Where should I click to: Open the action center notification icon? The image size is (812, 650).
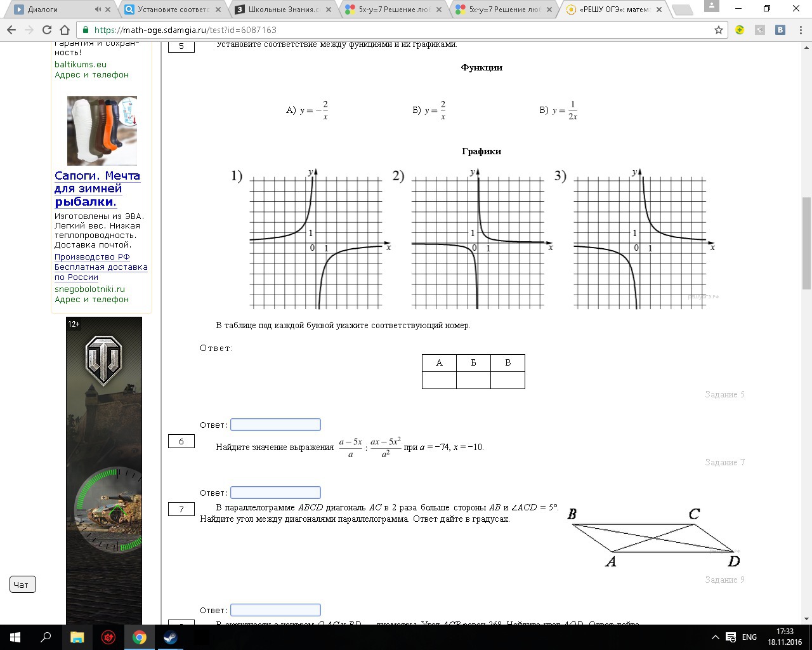(731, 637)
